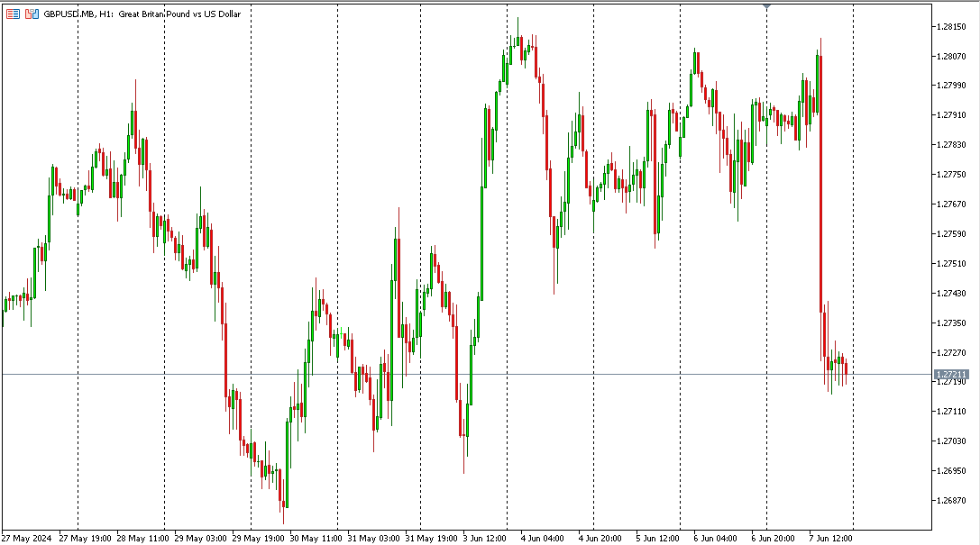Click the 1.27350 price scale label
This screenshot has height=545, width=980.
(950, 322)
